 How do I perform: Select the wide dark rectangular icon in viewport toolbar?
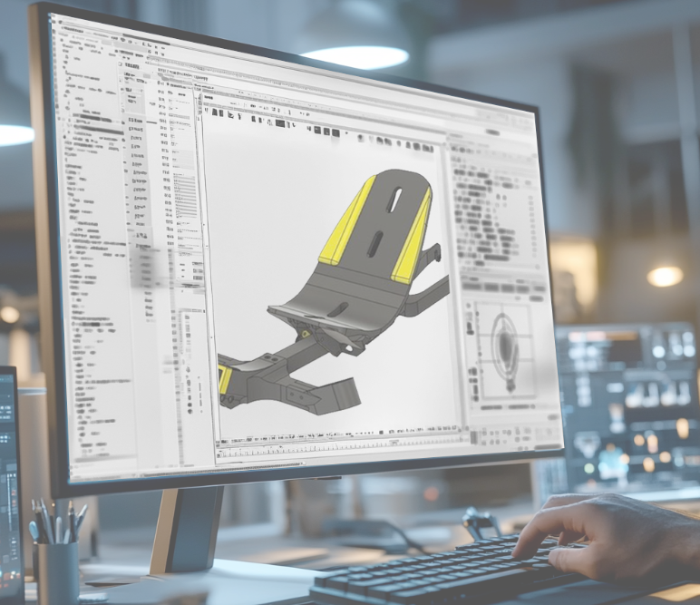click(x=280, y=123)
